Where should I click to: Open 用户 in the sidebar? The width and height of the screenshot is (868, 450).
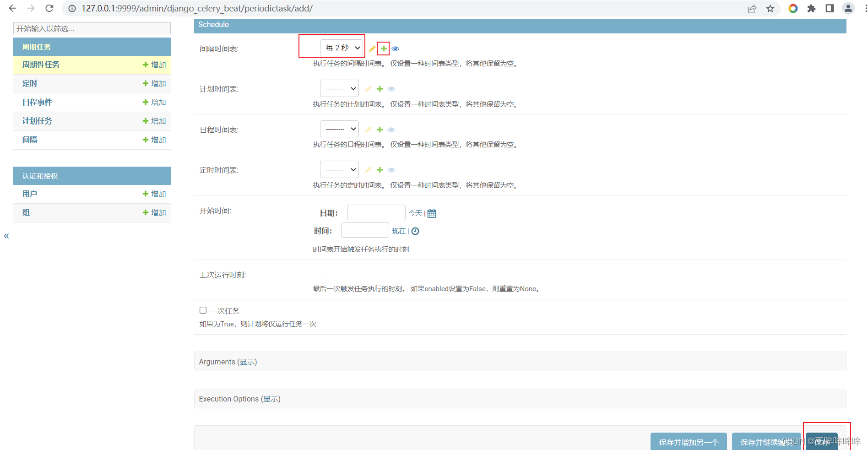(30, 194)
